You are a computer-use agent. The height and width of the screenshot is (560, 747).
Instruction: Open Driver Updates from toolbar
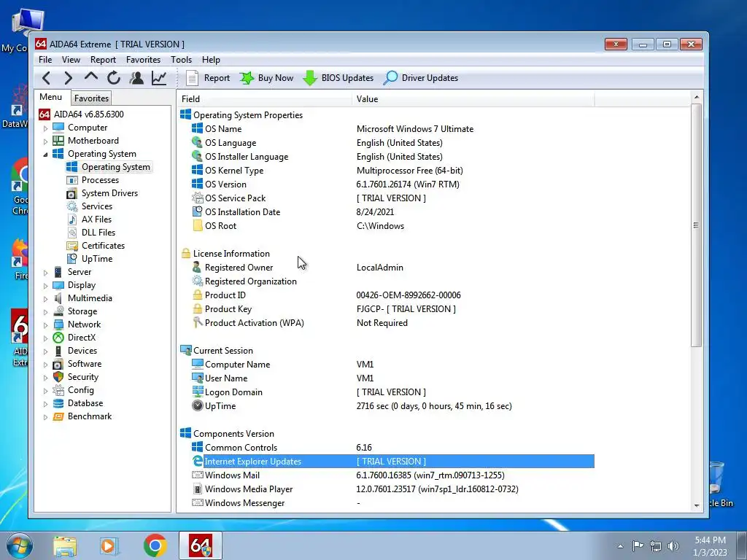(x=421, y=77)
